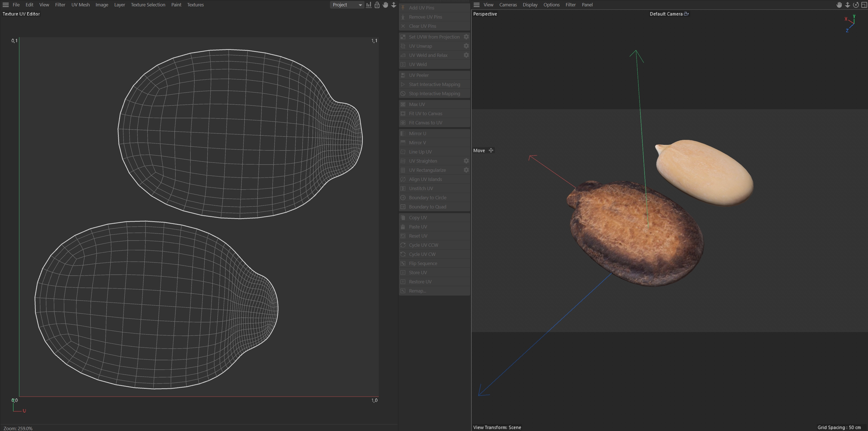Open the Project dropdown
Image resolution: width=868 pixels, height=431 pixels.
click(x=347, y=5)
